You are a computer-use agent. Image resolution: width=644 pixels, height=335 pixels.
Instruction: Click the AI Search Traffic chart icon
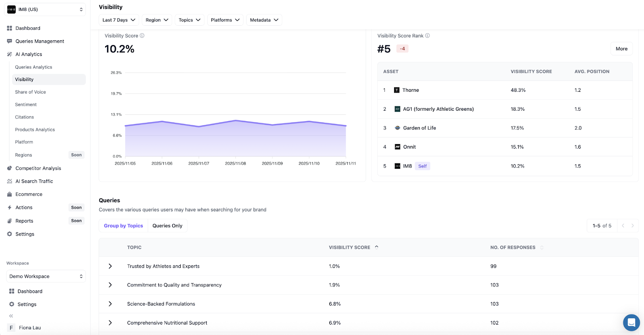tap(10, 181)
